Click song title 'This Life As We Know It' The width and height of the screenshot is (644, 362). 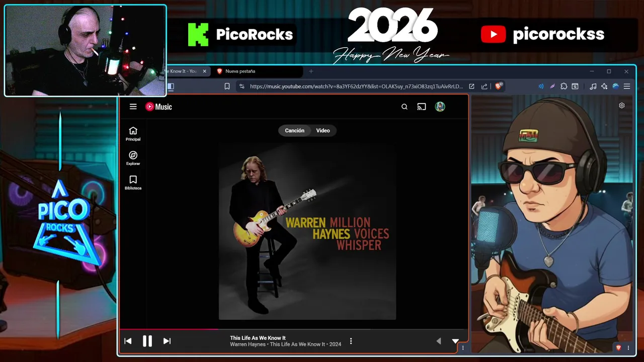coord(258,338)
